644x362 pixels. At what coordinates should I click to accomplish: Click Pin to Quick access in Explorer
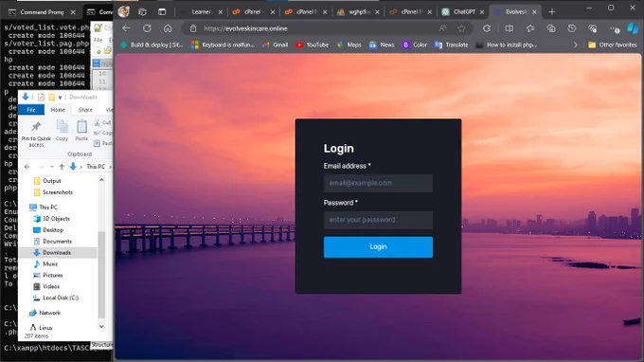(36, 134)
